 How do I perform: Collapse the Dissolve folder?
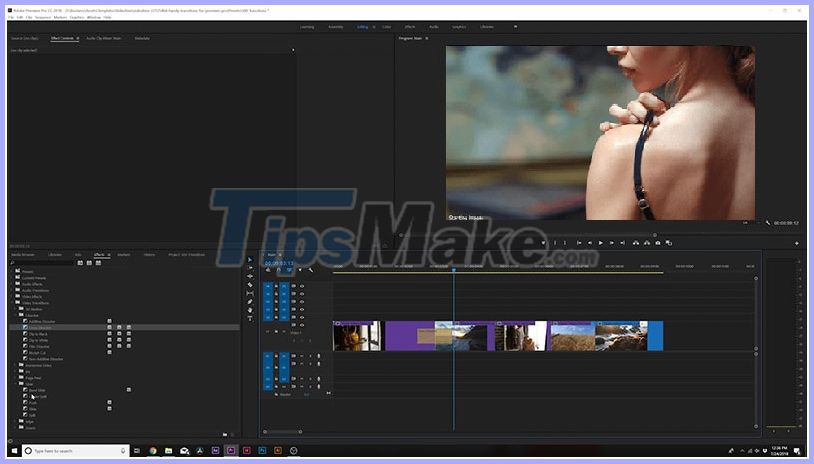click(x=16, y=315)
